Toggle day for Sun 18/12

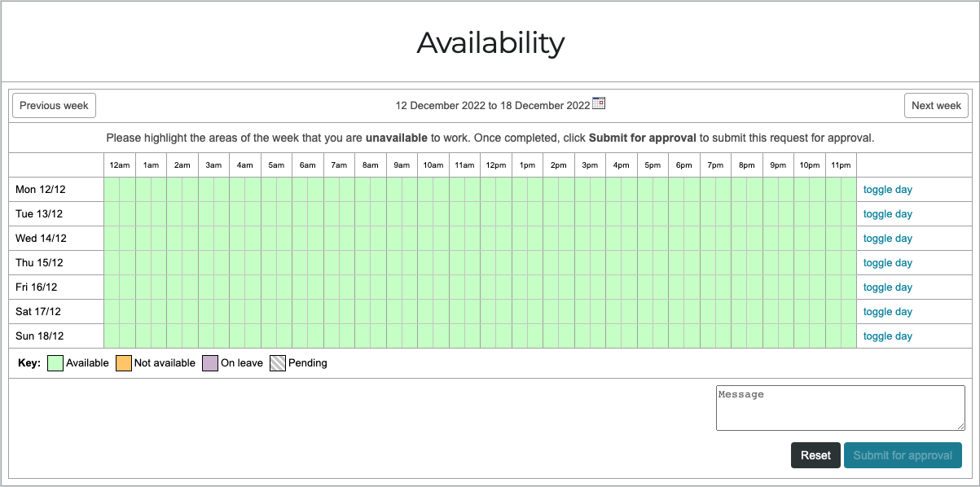click(x=887, y=336)
